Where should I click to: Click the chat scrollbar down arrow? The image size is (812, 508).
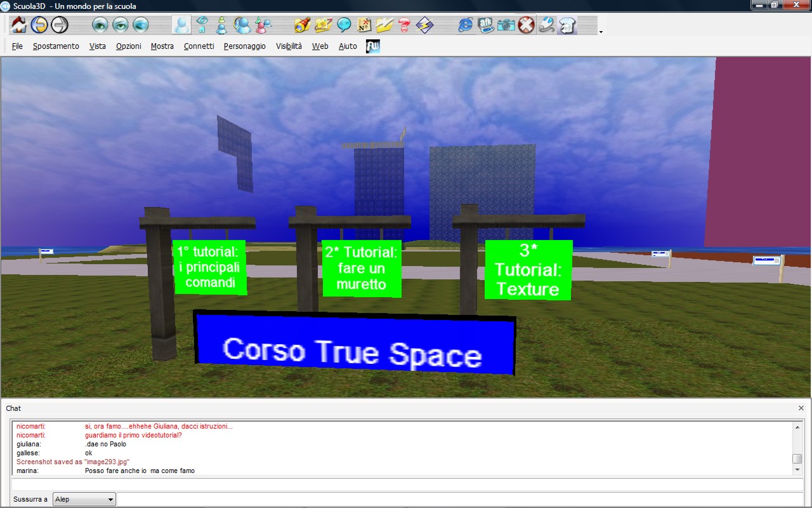pyautogui.click(x=797, y=470)
